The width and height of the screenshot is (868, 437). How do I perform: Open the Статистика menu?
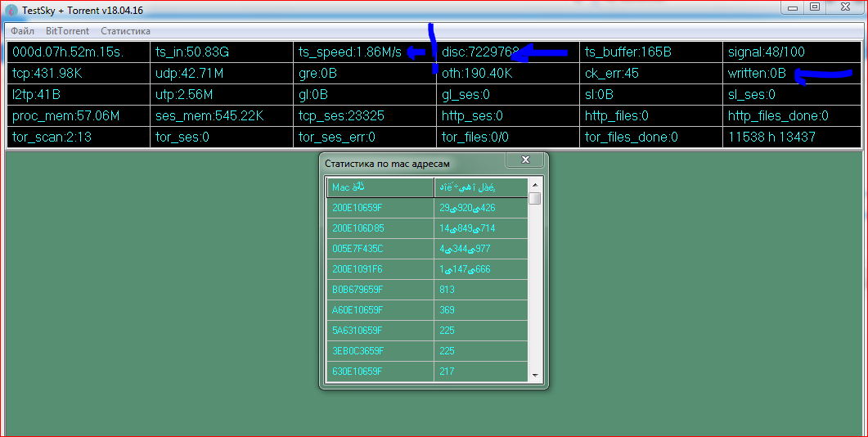(x=125, y=31)
